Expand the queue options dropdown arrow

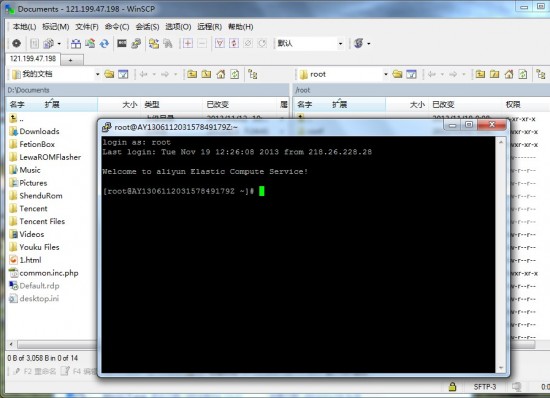coord(59,43)
